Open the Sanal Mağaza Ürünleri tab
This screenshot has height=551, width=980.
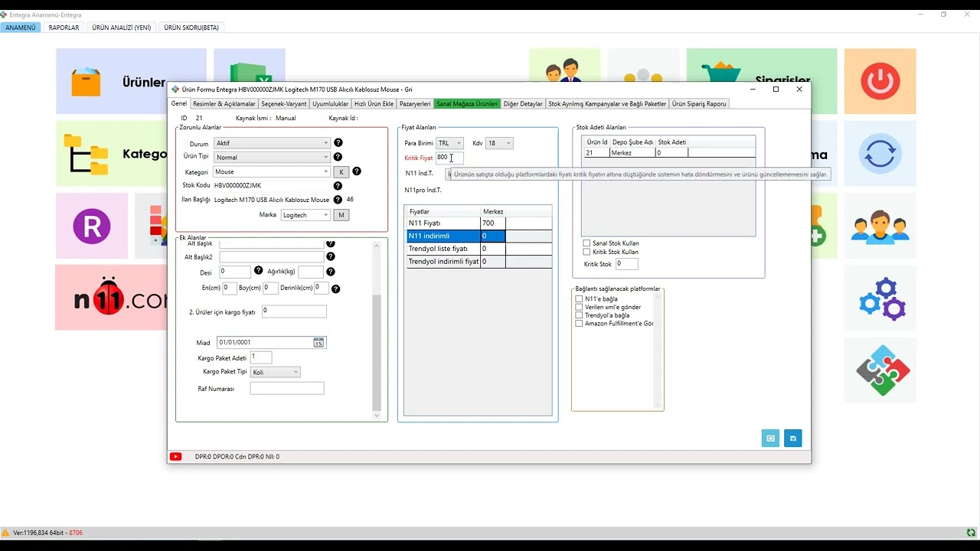pyautogui.click(x=467, y=104)
